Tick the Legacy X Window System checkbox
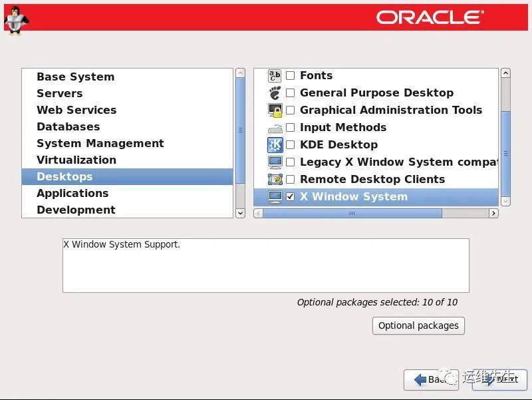Image resolution: width=532 pixels, height=400 pixels. pos(290,162)
